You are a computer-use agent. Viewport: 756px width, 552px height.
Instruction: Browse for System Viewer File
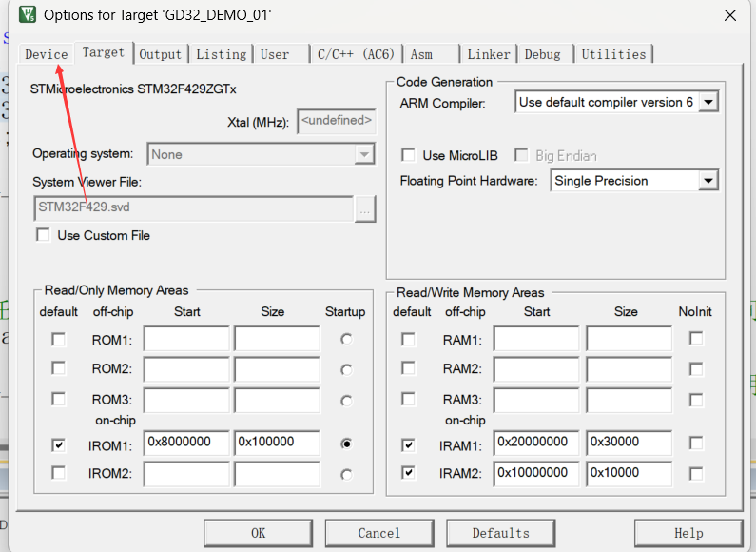[x=365, y=209]
